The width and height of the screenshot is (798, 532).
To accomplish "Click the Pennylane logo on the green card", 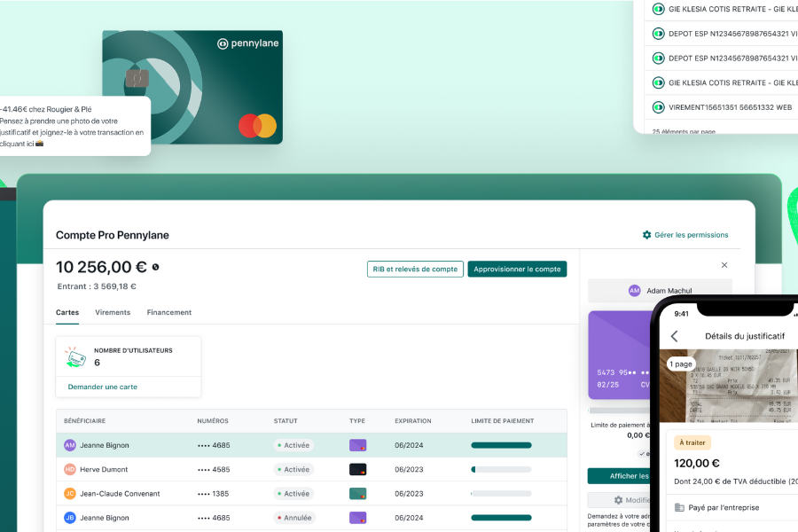I will (248, 43).
